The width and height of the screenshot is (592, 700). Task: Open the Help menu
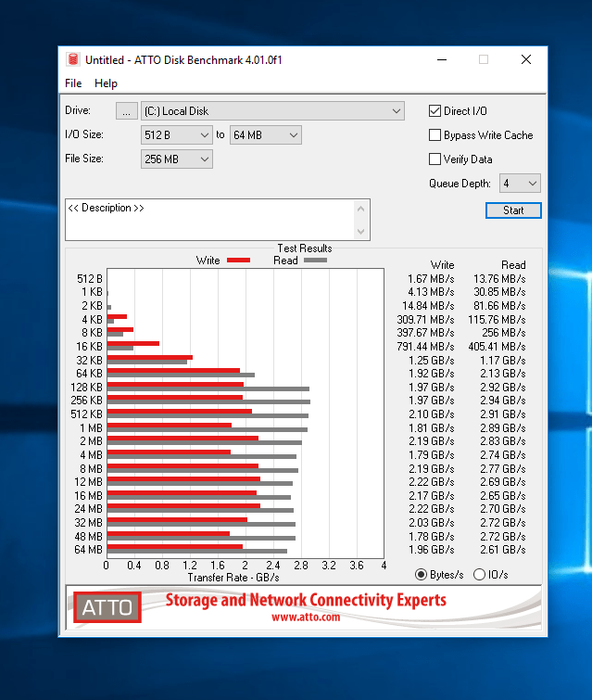(x=106, y=83)
